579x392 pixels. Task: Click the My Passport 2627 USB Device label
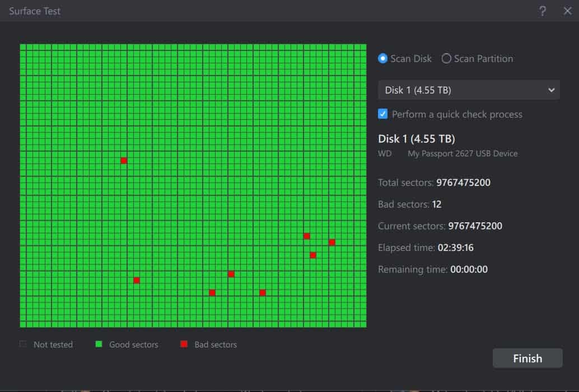[x=463, y=153]
